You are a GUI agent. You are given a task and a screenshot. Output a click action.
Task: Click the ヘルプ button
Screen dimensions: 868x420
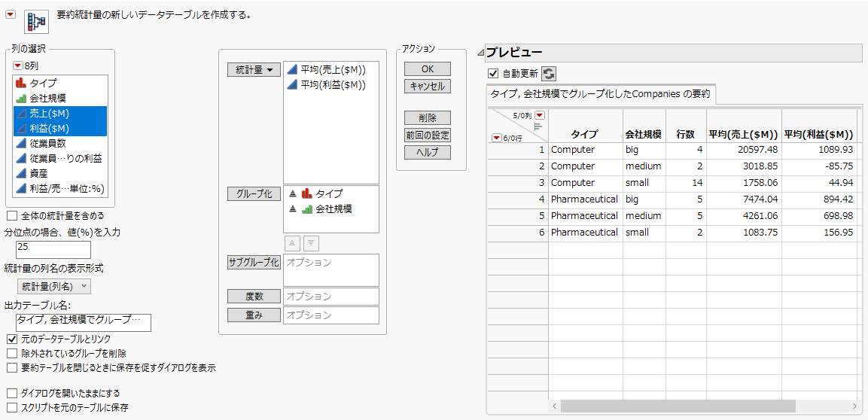428,152
